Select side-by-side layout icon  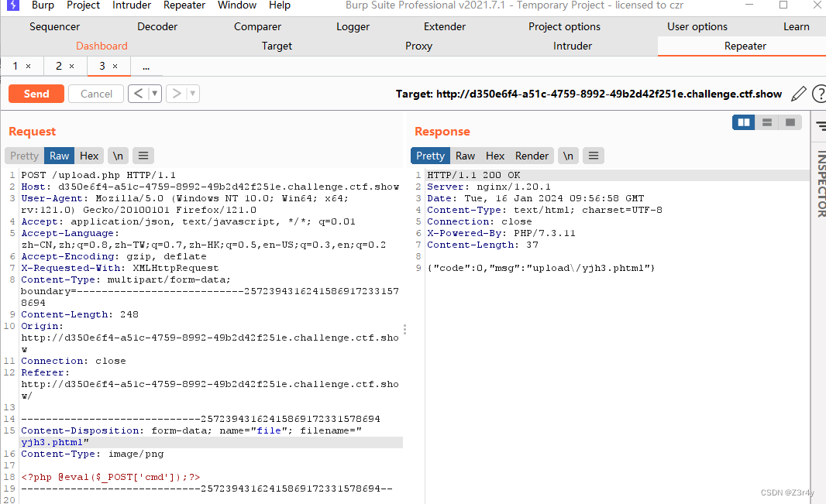(x=744, y=122)
